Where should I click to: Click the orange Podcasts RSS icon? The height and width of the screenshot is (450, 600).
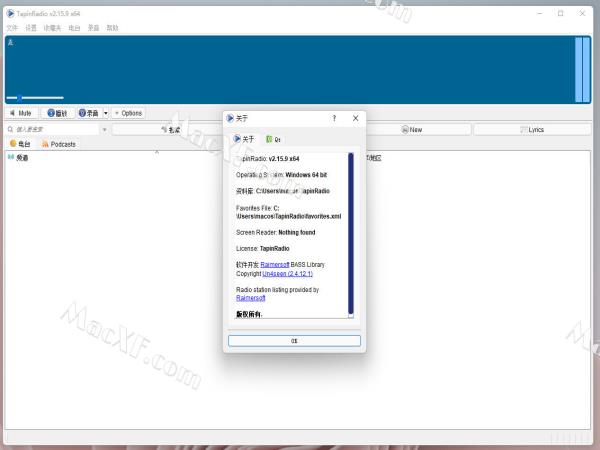pyautogui.click(x=45, y=144)
